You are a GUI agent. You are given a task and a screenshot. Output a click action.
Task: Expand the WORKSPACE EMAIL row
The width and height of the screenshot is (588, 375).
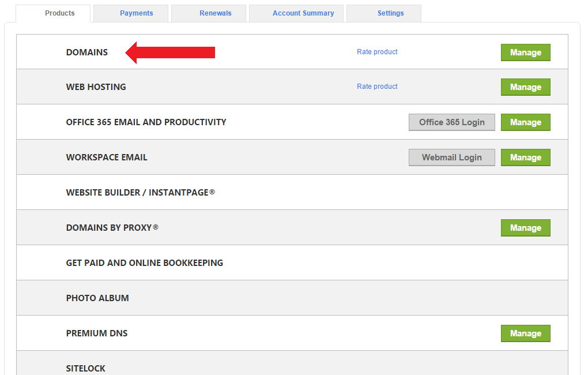pyautogui.click(x=292, y=157)
